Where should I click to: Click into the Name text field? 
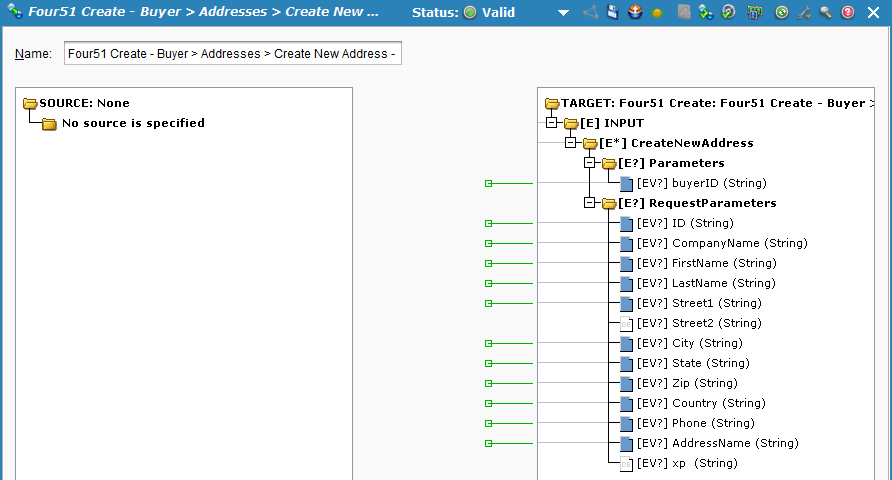232,53
